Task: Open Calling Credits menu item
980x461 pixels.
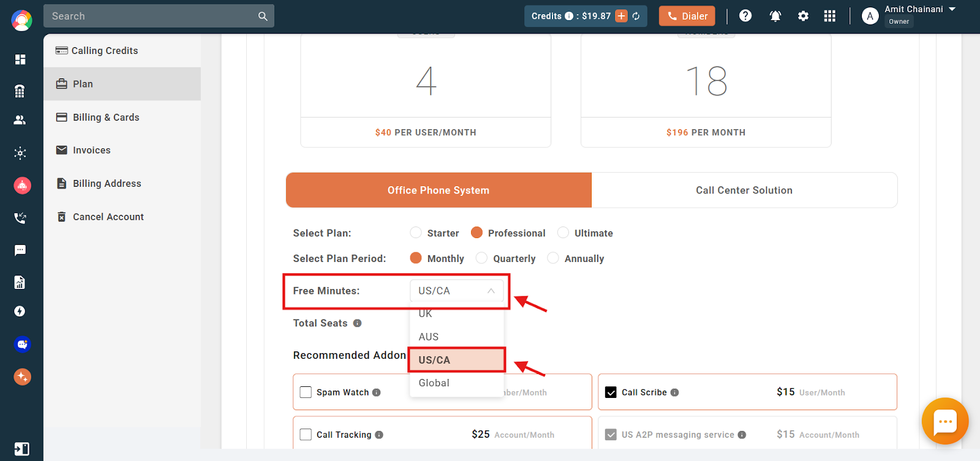Action: coord(123,51)
